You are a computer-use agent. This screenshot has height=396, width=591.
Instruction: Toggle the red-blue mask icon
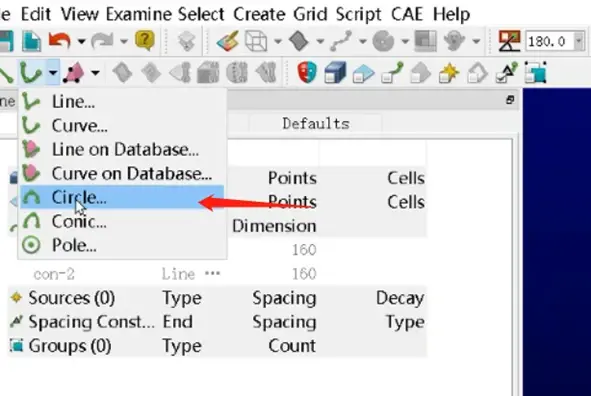point(307,72)
